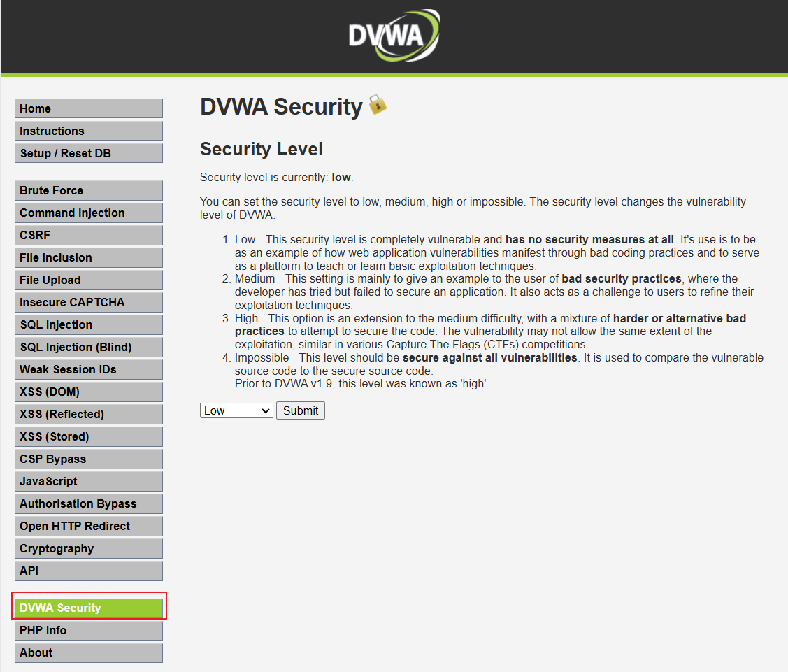Open the Command Injection module
Screen dimensions: 788x672
click(x=88, y=213)
